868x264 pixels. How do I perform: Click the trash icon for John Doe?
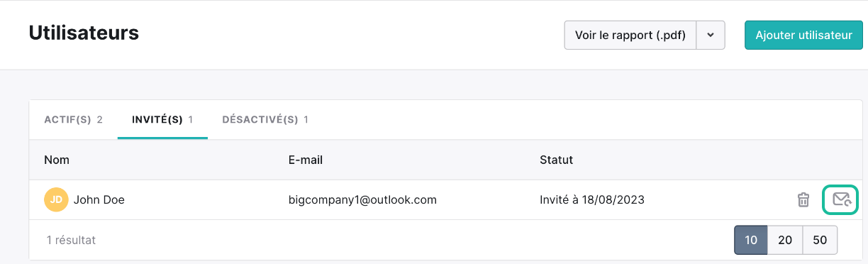803,199
